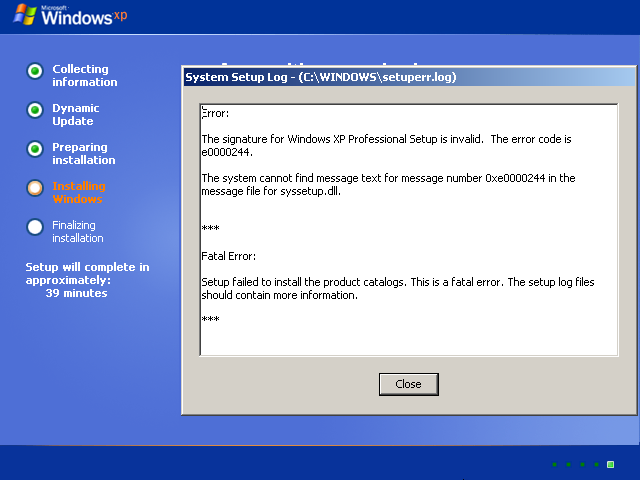
Task: Click the 'Finalizing installation' step label
Action: (x=78, y=231)
